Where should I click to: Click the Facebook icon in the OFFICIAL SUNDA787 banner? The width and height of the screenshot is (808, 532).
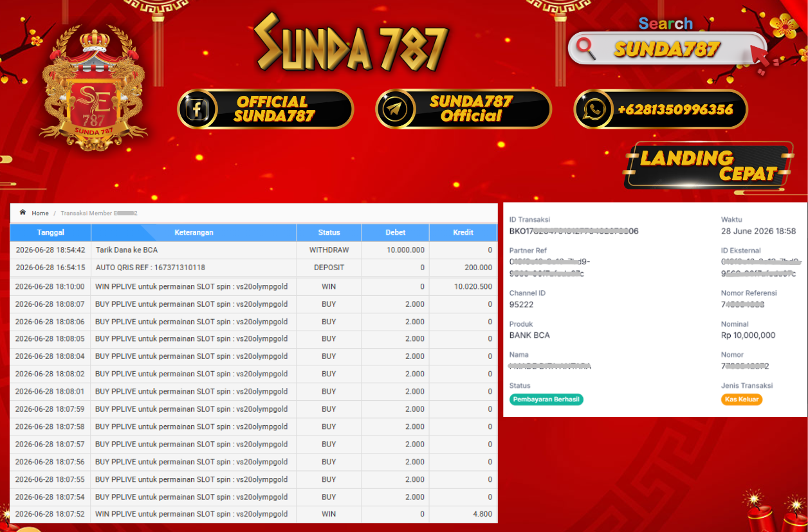[197, 109]
